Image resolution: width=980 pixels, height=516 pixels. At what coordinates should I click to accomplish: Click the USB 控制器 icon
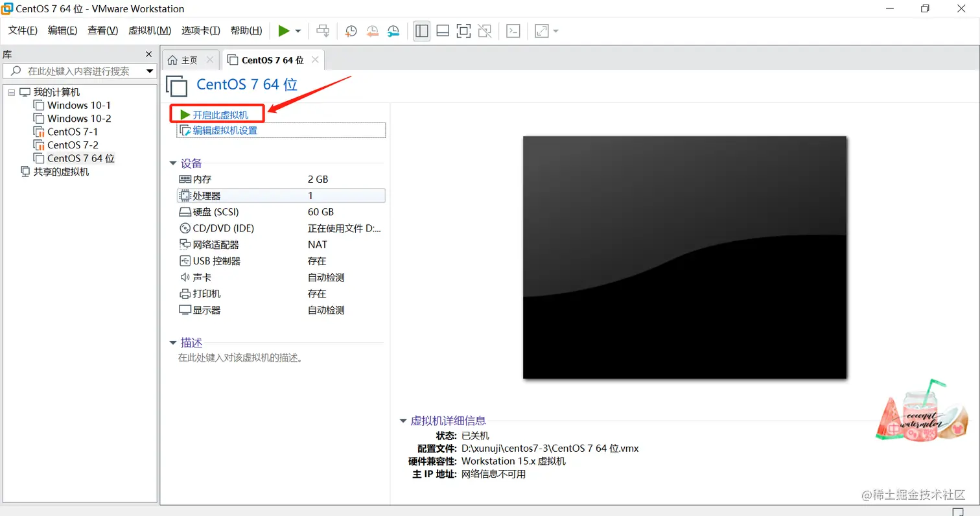coord(185,261)
